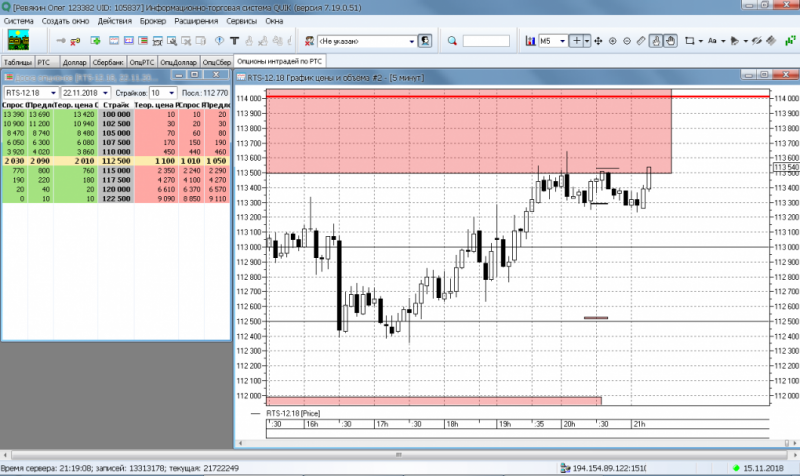This screenshot has height=476, width=800.
Task: Click the magnifying glass search icon
Action: (452, 41)
